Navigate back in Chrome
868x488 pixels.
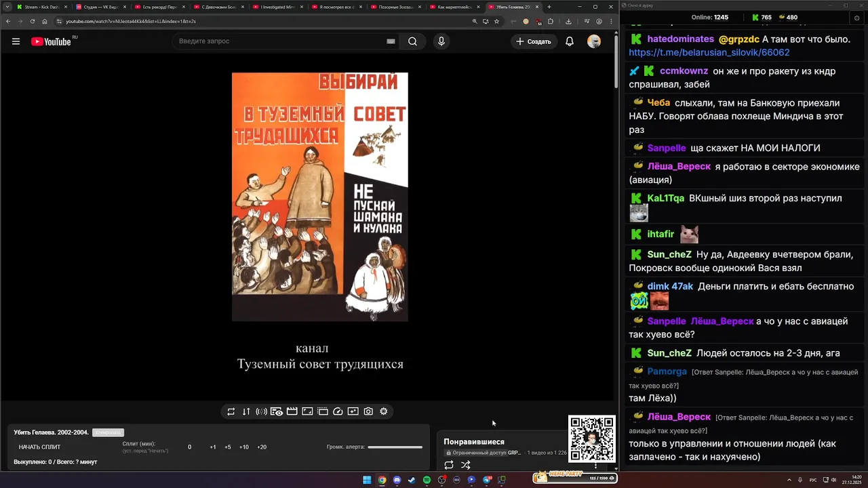click(x=8, y=21)
